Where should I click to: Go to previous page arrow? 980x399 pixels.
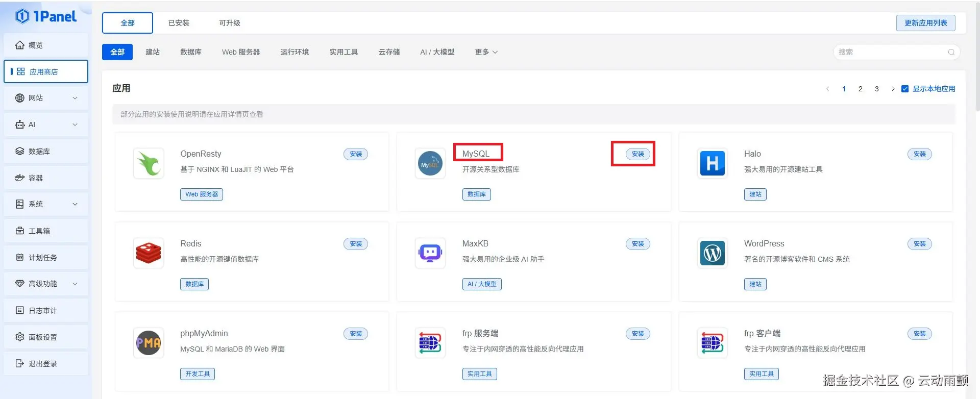pyautogui.click(x=827, y=89)
